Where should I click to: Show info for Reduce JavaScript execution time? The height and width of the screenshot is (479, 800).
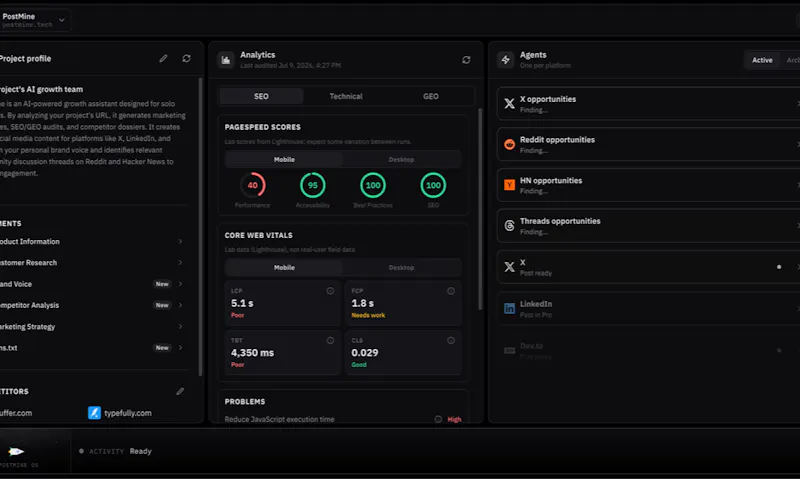pyautogui.click(x=438, y=419)
